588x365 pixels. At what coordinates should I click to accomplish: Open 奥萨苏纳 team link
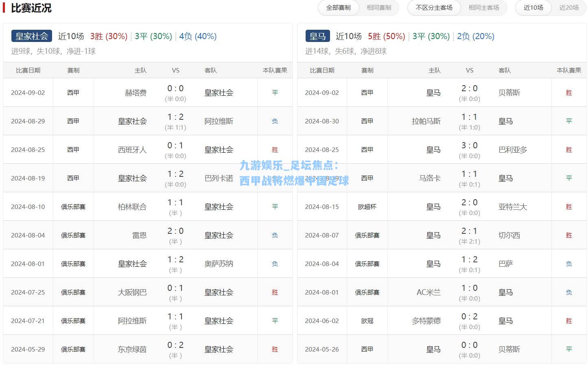point(219,264)
